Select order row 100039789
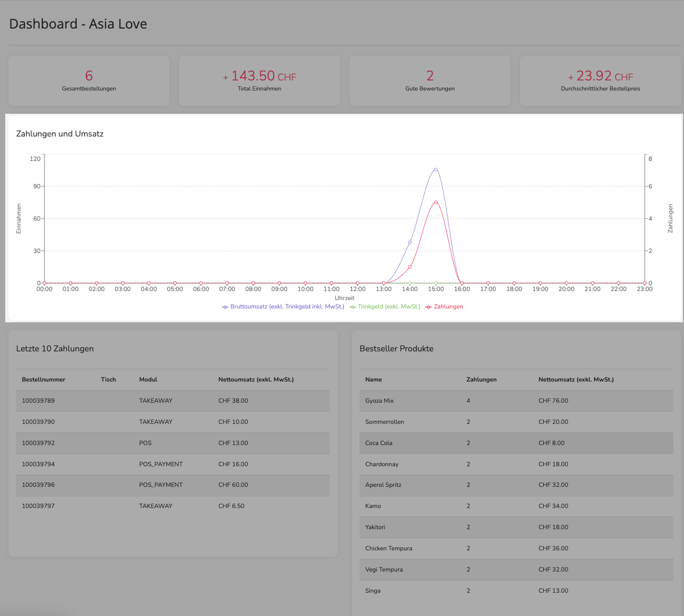The height and width of the screenshot is (616, 684). tap(173, 401)
